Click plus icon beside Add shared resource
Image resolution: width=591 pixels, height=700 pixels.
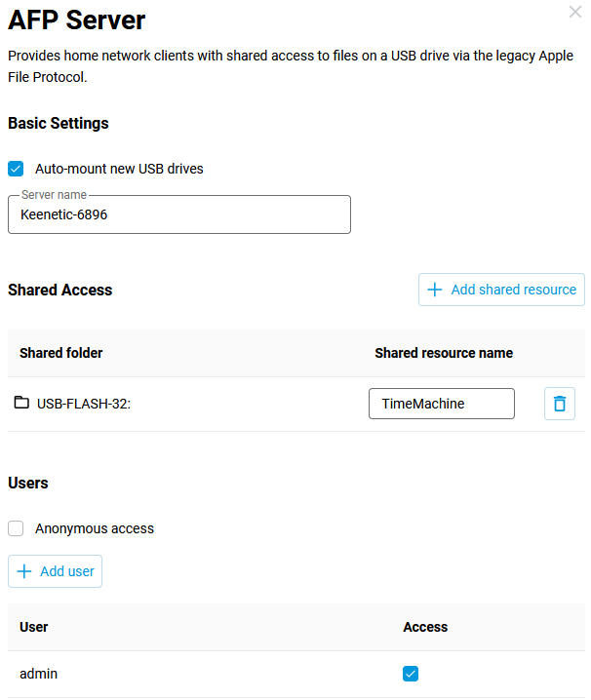tap(435, 290)
